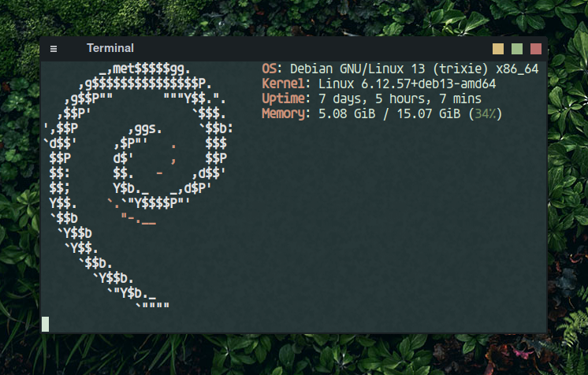Click the Debian swirl ASCII logo
The height and width of the screenshot is (375, 588).
138,187
